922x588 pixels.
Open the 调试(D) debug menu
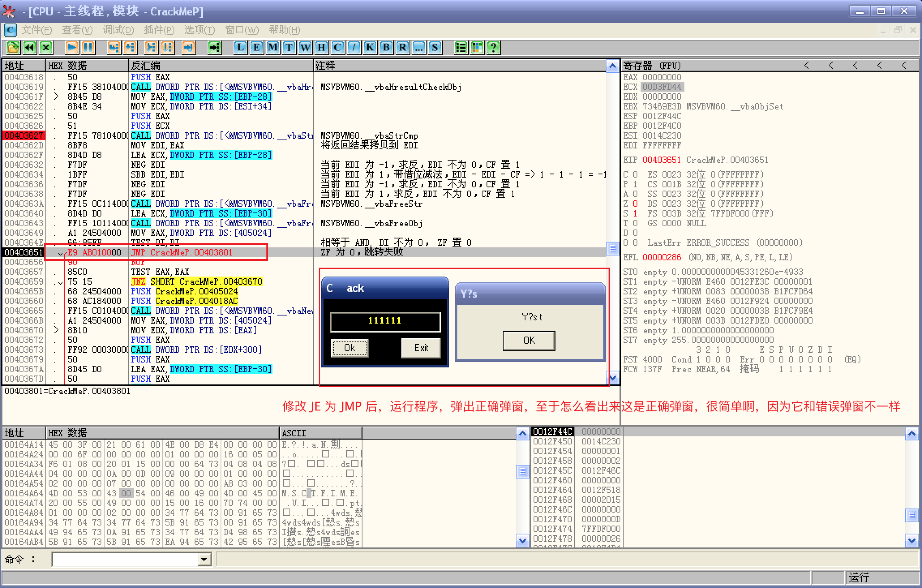pos(118,30)
